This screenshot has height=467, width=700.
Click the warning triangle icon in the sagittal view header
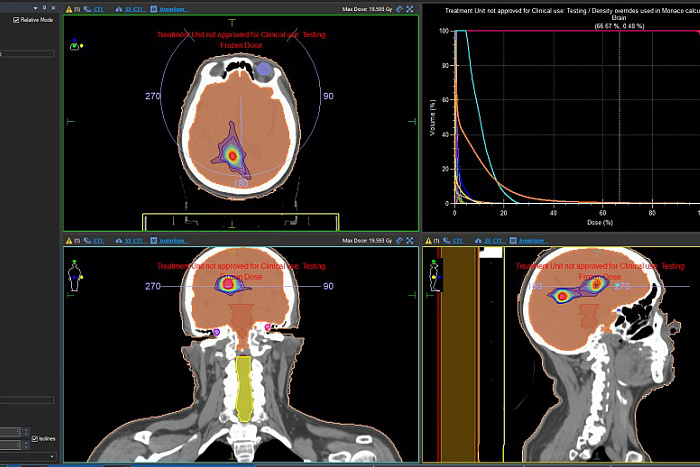[428, 241]
